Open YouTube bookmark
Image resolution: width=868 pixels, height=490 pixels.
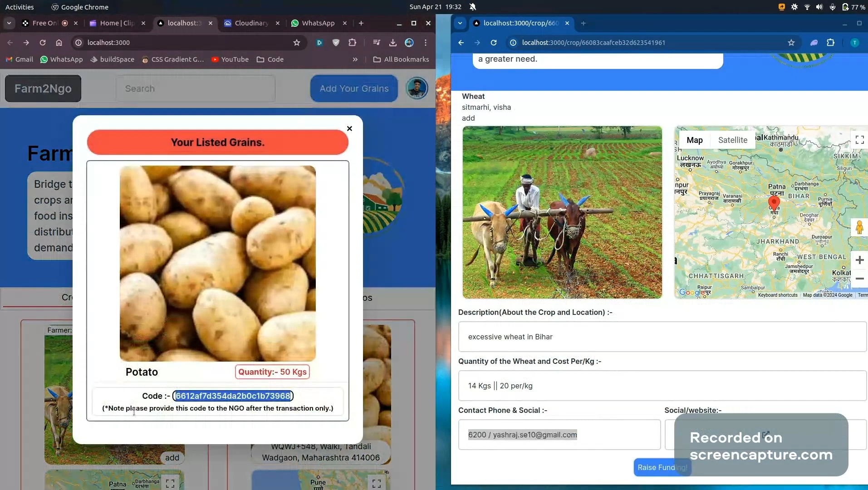(230, 59)
